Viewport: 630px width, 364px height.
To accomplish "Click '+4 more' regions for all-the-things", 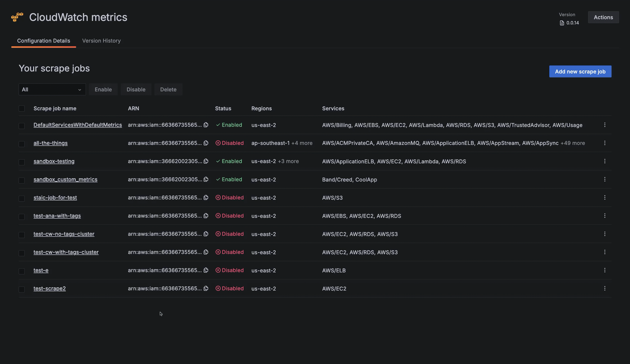I will click(x=302, y=143).
